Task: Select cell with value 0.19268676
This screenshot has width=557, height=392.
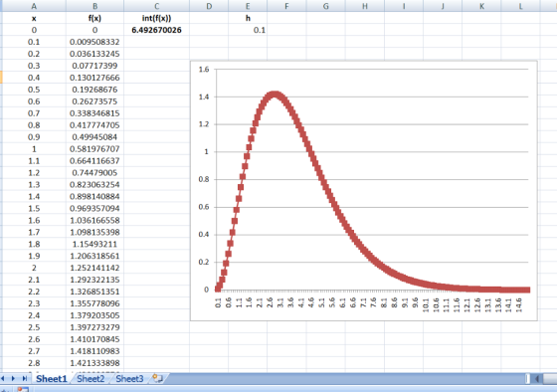Action: pos(94,90)
